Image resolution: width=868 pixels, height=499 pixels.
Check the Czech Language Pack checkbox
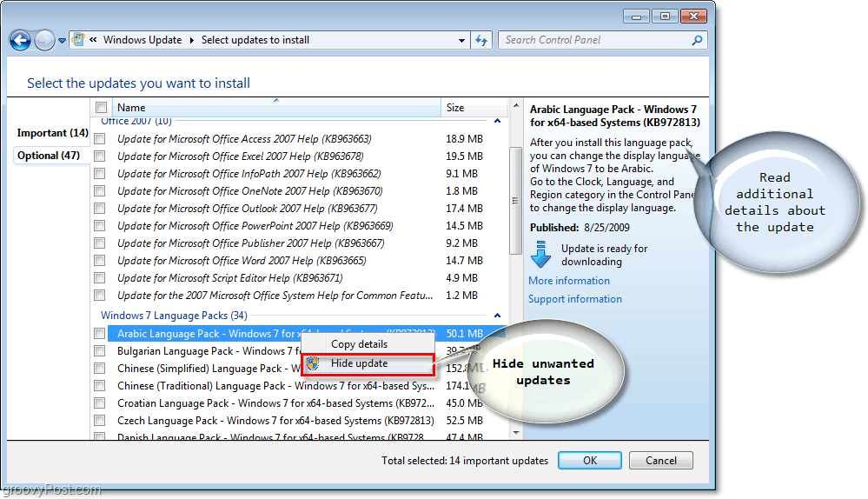[x=100, y=421]
